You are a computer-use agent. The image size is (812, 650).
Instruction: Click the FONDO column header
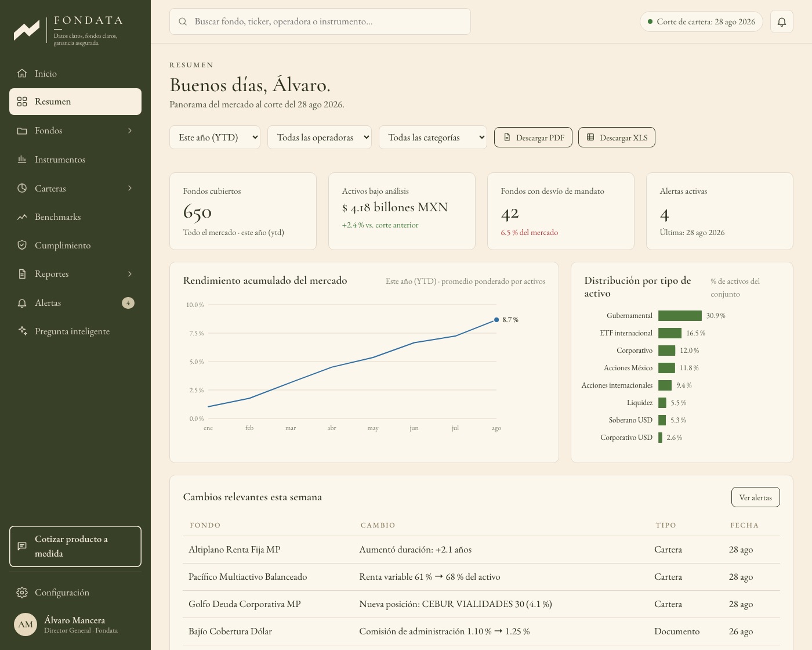click(205, 525)
